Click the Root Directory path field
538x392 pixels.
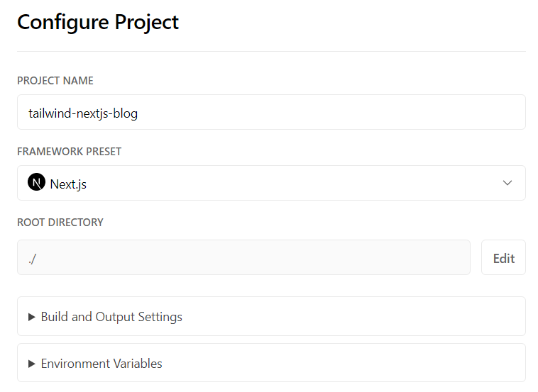243,257
